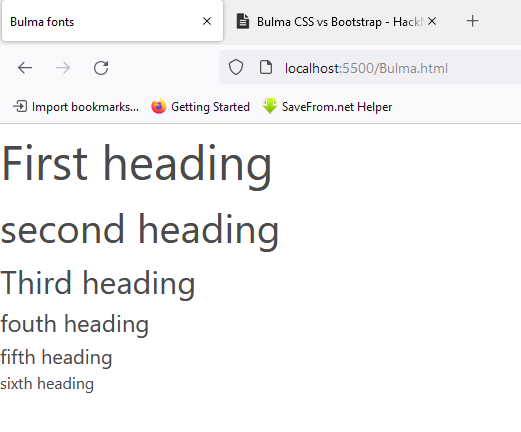
Task: Open the SaveFrom.net Helper bookmark
Action: (x=337, y=107)
